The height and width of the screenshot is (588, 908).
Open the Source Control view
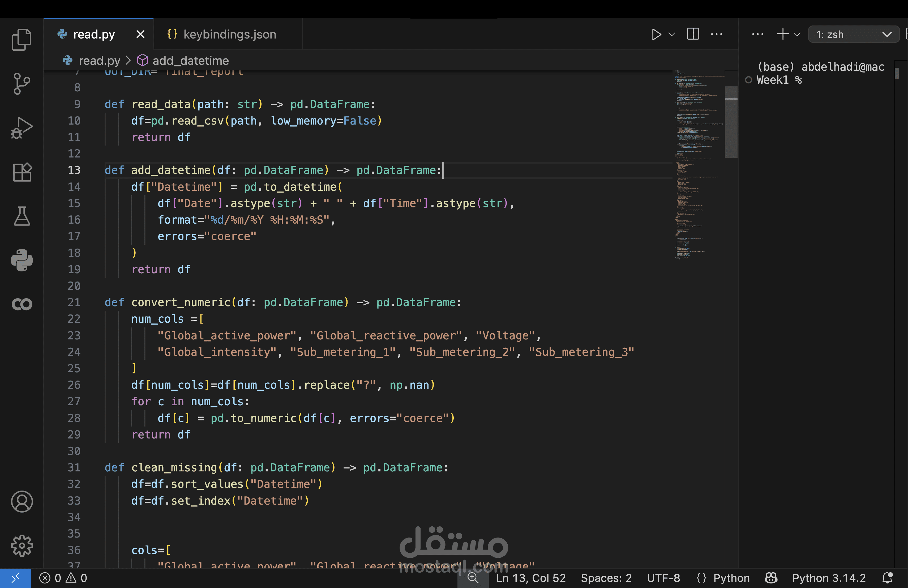22,84
